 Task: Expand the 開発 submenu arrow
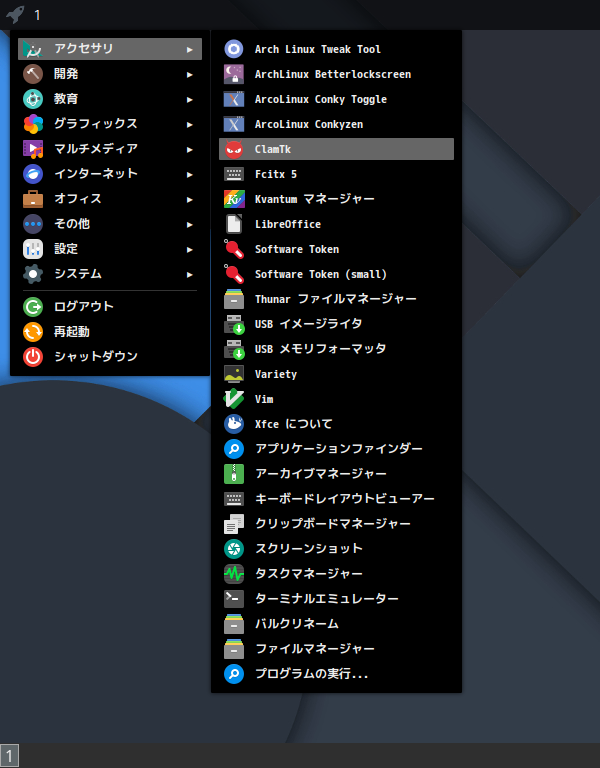coord(190,74)
